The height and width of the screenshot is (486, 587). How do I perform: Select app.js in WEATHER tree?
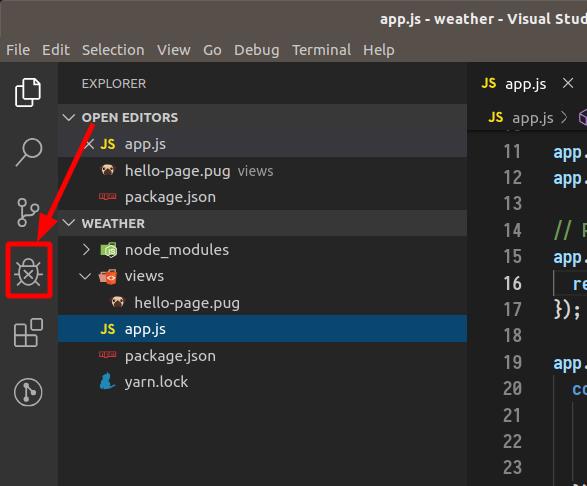click(262, 329)
